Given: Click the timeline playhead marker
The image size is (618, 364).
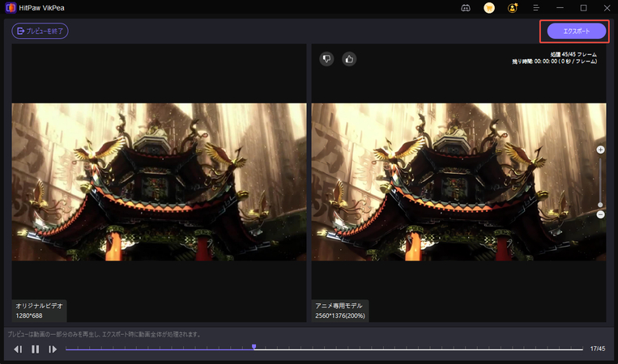Looking at the screenshot, I should pyautogui.click(x=254, y=347).
